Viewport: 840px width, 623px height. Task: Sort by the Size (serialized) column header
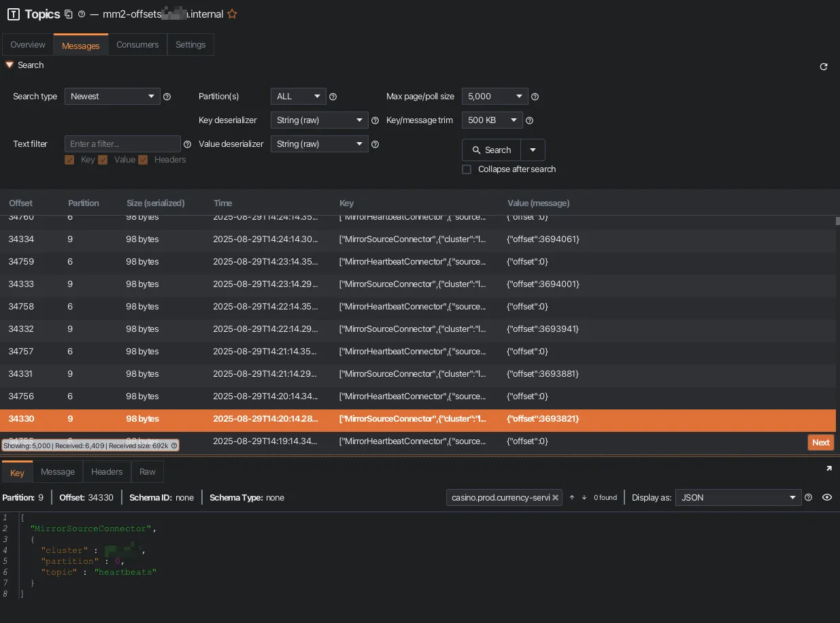tap(156, 203)
